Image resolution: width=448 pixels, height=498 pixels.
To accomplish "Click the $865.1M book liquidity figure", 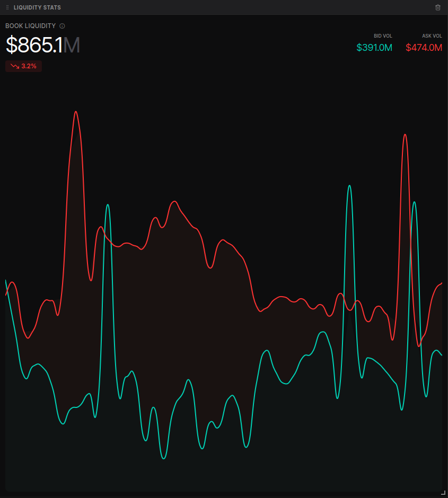I will point(42,46).
